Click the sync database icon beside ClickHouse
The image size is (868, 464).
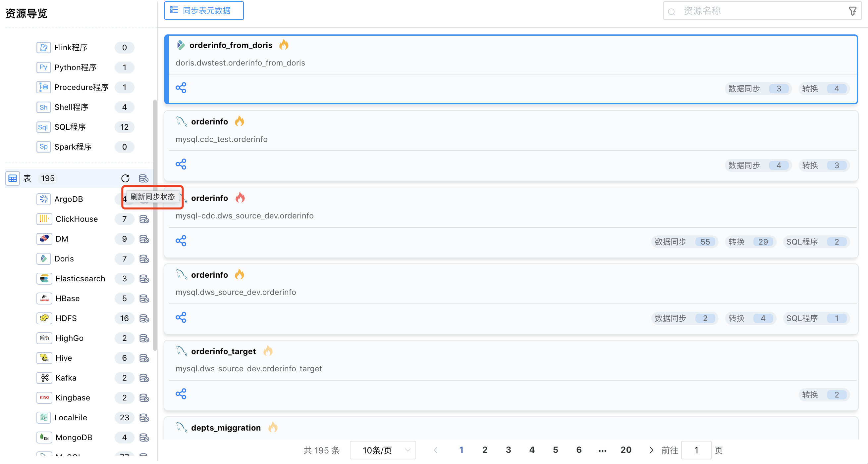(x=144, y=219)
